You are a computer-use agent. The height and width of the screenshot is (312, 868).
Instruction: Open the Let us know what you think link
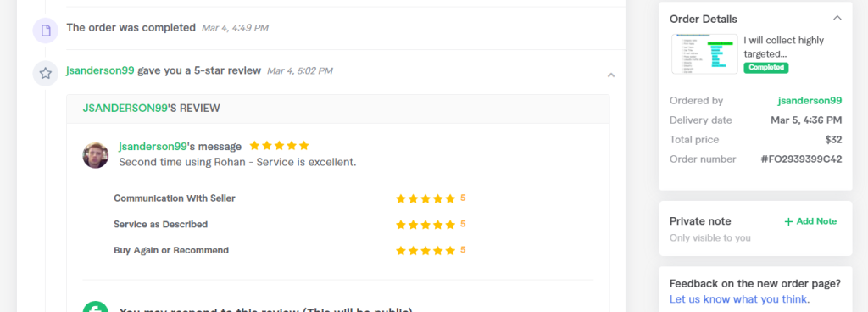coord(739,299)
